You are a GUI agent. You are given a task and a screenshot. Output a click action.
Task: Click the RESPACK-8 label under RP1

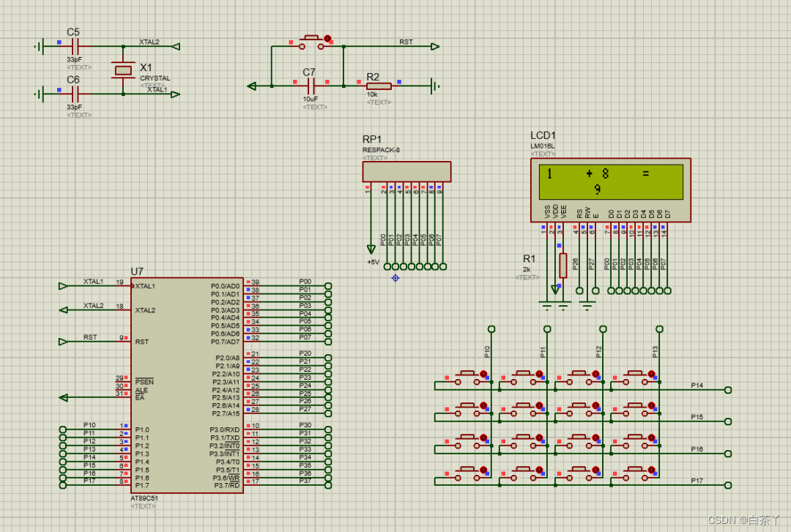click(x=381, y=150)
